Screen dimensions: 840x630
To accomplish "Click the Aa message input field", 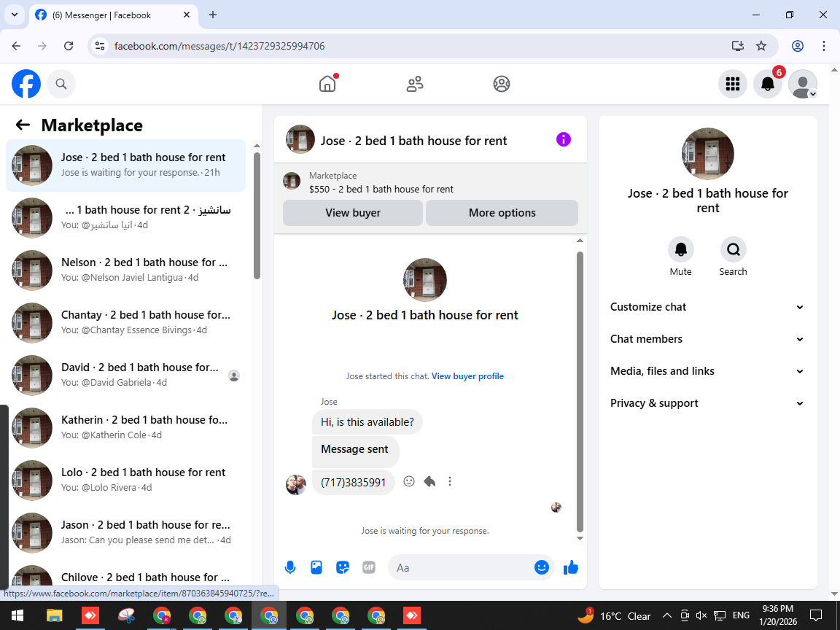I will tap(461, 567).
